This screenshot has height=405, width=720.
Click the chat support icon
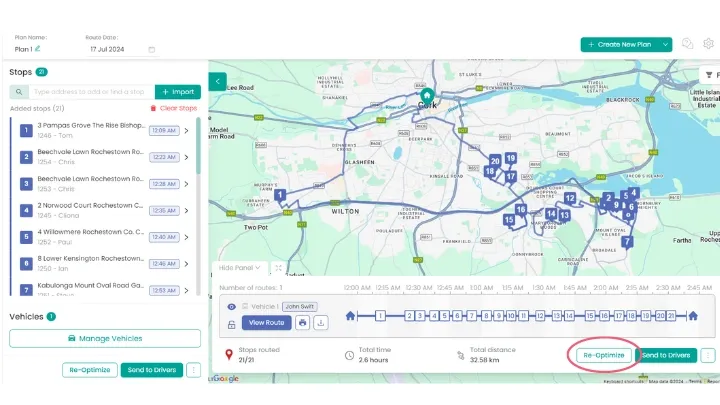tap(687, 44)
